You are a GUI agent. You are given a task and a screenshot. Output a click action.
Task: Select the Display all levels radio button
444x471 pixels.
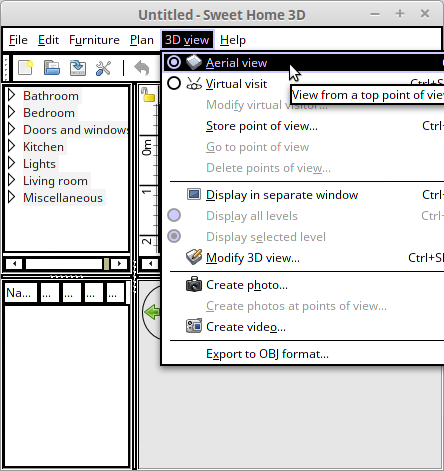coord(174,215)
